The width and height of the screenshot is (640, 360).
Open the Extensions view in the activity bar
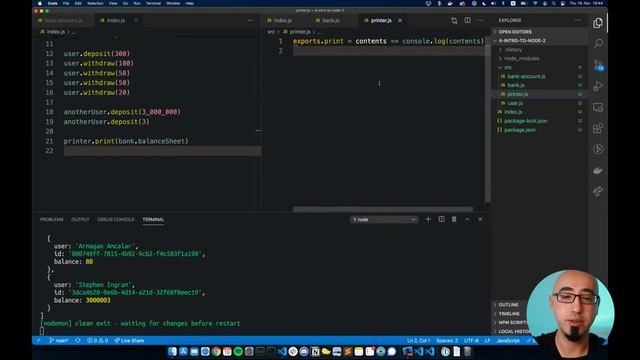[x=598, y=128]
